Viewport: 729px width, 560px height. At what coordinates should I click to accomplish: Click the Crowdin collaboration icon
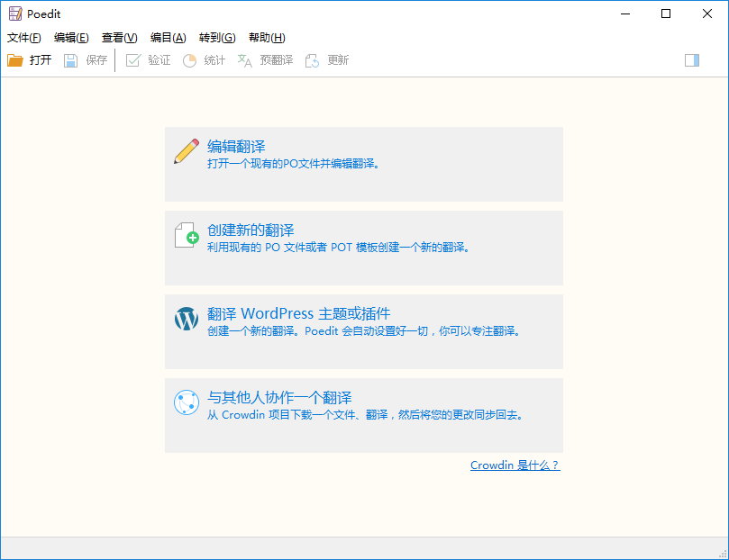coord(187,402)
